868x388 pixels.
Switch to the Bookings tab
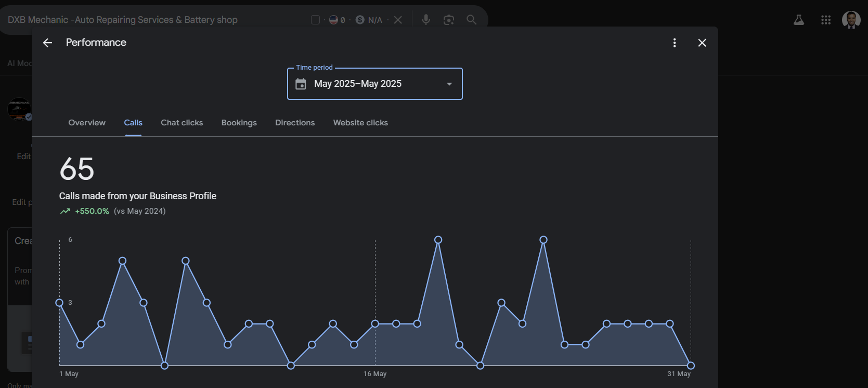click(x=239, y=123)
